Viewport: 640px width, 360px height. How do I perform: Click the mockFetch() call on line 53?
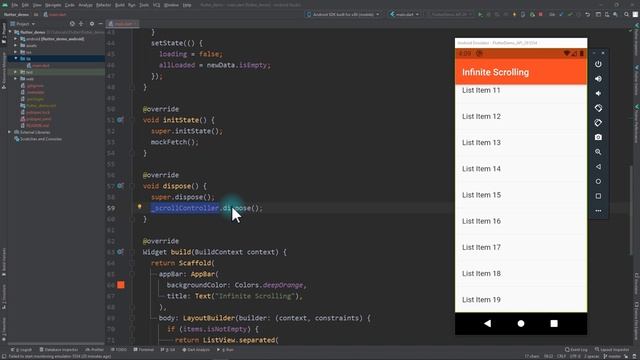click(x=174, y=142)
